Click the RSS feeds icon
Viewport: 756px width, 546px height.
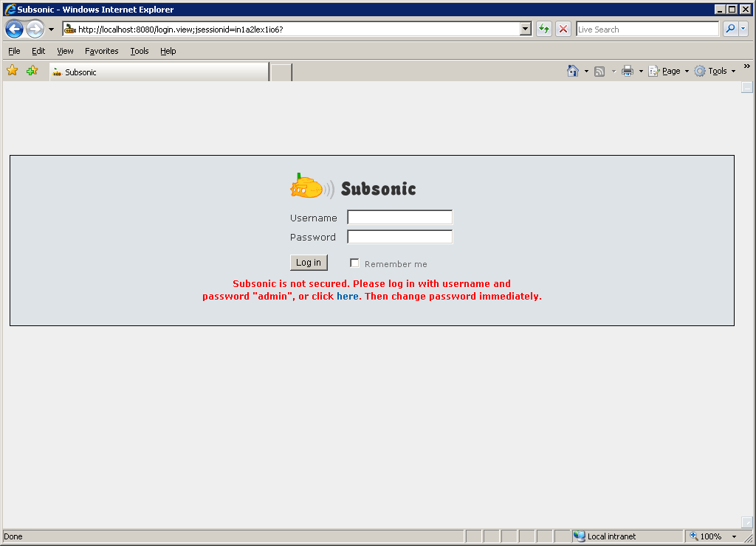pyautogui.click(x=599, y=72)
